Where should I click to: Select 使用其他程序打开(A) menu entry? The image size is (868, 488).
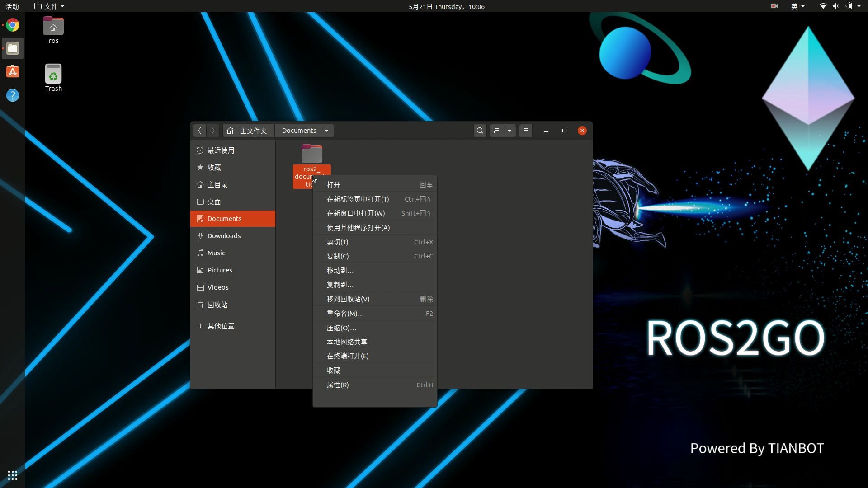[x=375, y=228]
